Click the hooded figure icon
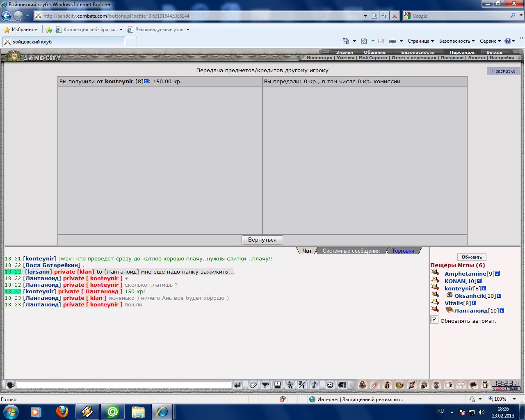Image resolution: width=525 pixels, height=420 pixels. coord(363,385)
